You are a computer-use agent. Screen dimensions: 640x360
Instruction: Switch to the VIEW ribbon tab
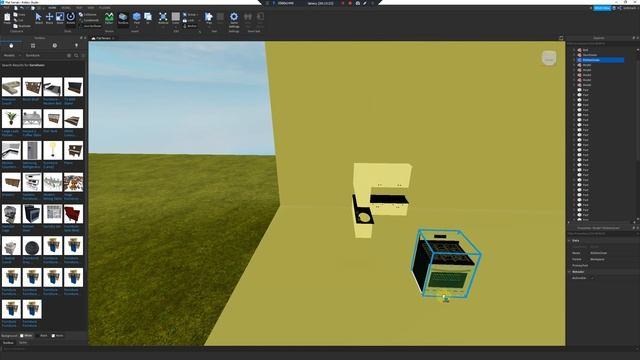[x=91, y=8]
